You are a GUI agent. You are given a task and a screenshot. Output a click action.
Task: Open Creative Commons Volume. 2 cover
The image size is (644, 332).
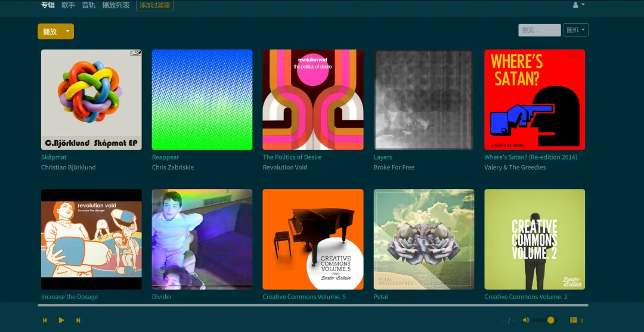(535, 239)
